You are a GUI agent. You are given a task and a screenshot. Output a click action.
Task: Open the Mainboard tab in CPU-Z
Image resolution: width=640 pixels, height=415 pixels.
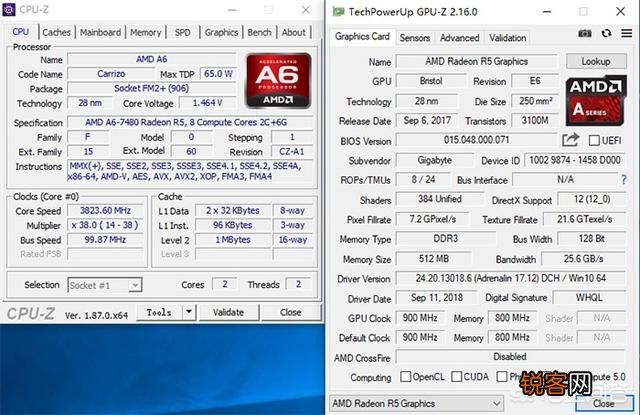[x=100, y=32]
